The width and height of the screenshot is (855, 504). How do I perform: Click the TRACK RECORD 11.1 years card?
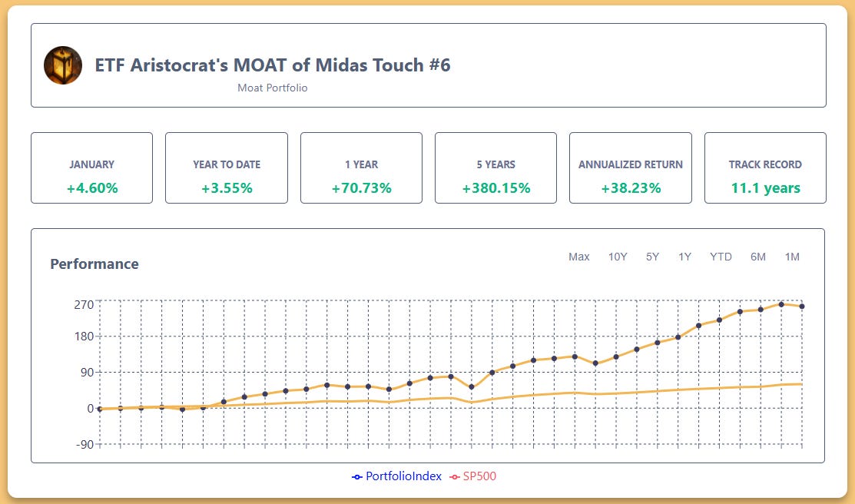(765, 167)
